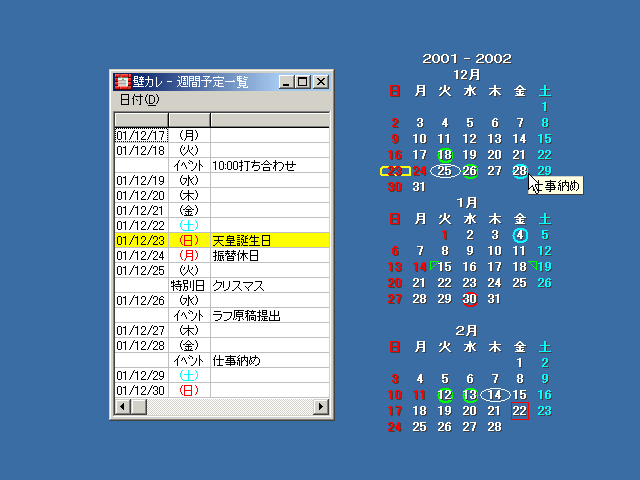The height and width of the screenshot is (480, 640).
Task: Select the 01/12/25 row
Action: click(222, 270)
